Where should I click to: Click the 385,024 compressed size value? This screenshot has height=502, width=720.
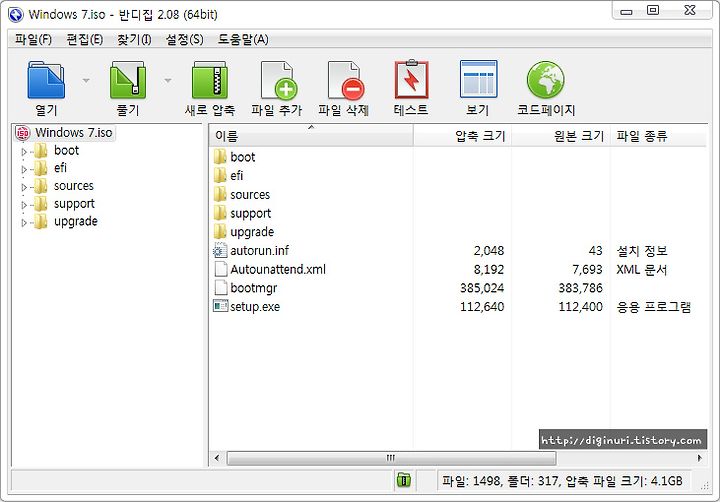pos(482,288)
